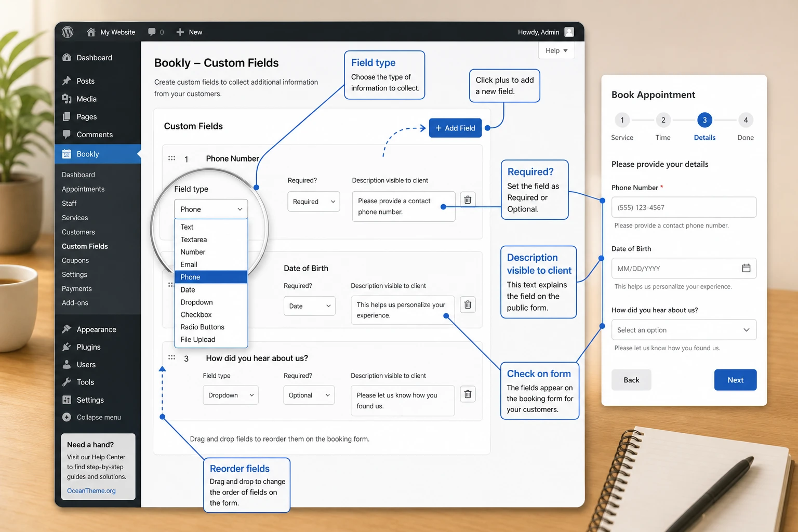
Task: Delete the 'How did you hear' field trash icon
Action: (468, 394)
